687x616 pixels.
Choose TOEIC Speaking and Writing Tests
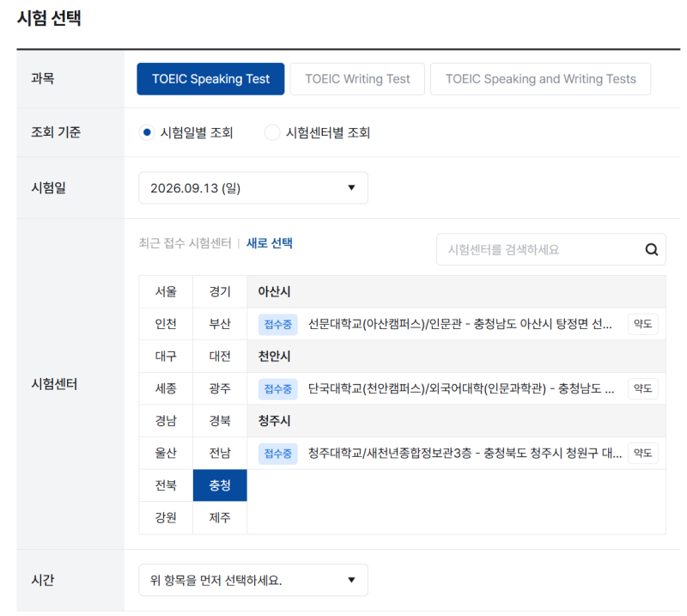coord(540,79)
